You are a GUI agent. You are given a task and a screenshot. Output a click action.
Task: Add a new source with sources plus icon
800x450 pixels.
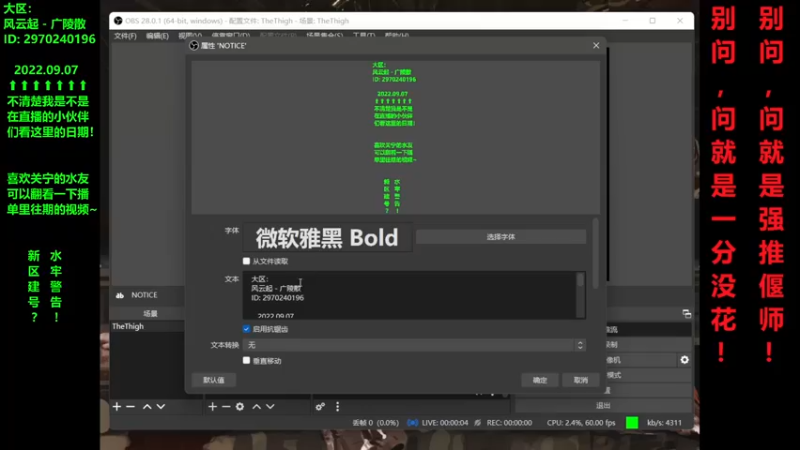pyautogui.click(x=213, y=407)
